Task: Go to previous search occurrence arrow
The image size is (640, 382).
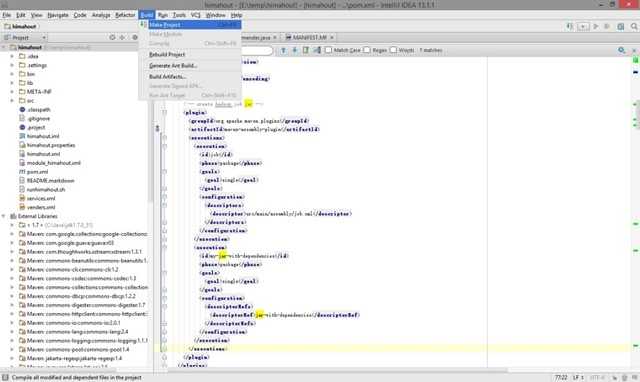Action: point(283,50)
